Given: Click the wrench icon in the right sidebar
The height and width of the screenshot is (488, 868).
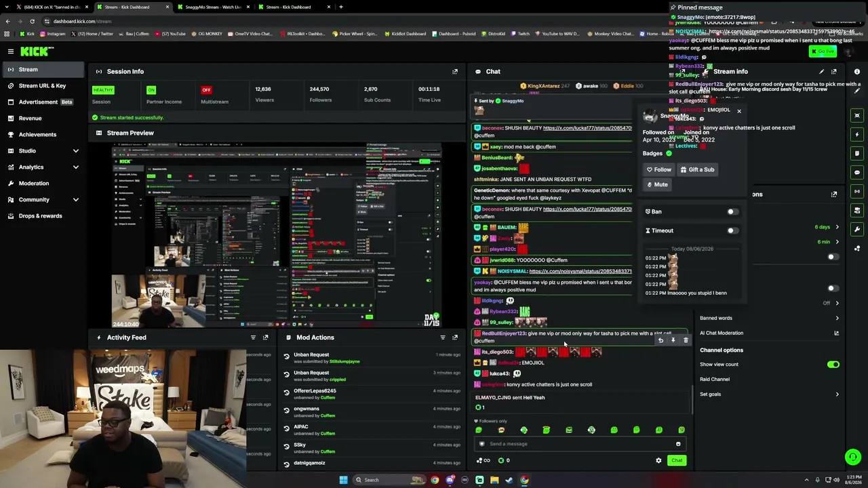Looking at the screenshot, I should click(x=857, y=229).
